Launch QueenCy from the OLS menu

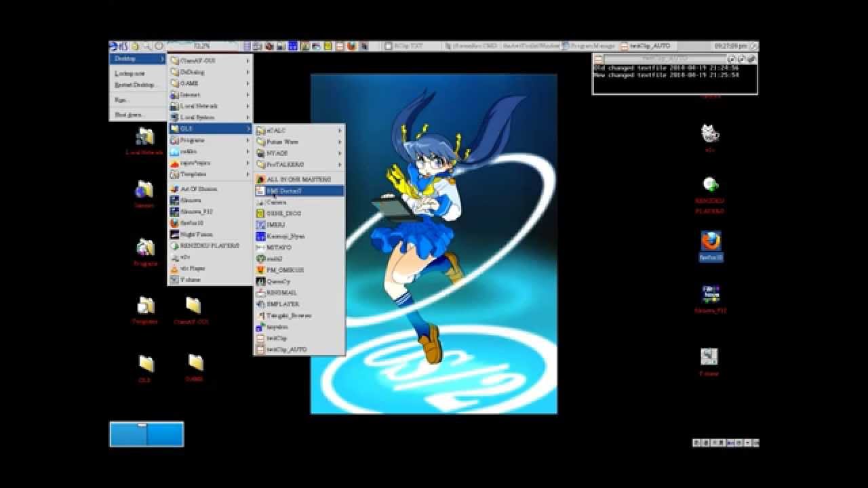299,281
